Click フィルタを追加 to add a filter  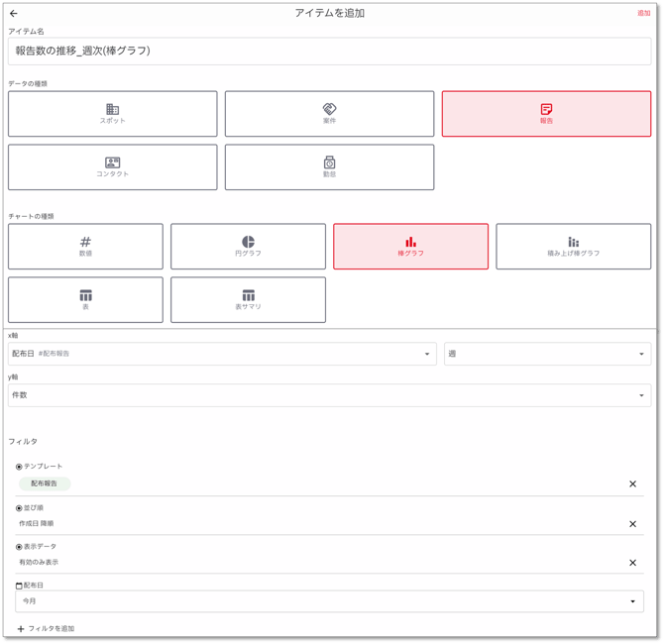pyautogui.click(x=46, y=628)
